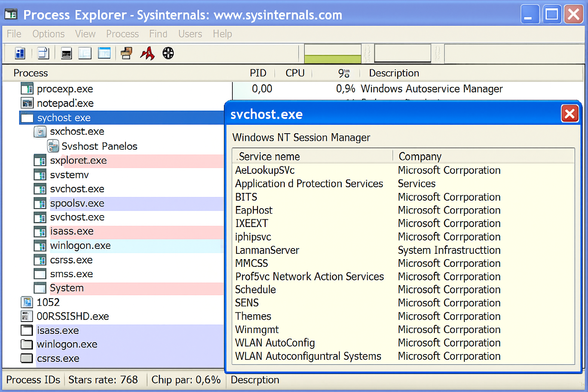Open the Find menu
This screenshot has width=588, height=392.
[158, 34]
